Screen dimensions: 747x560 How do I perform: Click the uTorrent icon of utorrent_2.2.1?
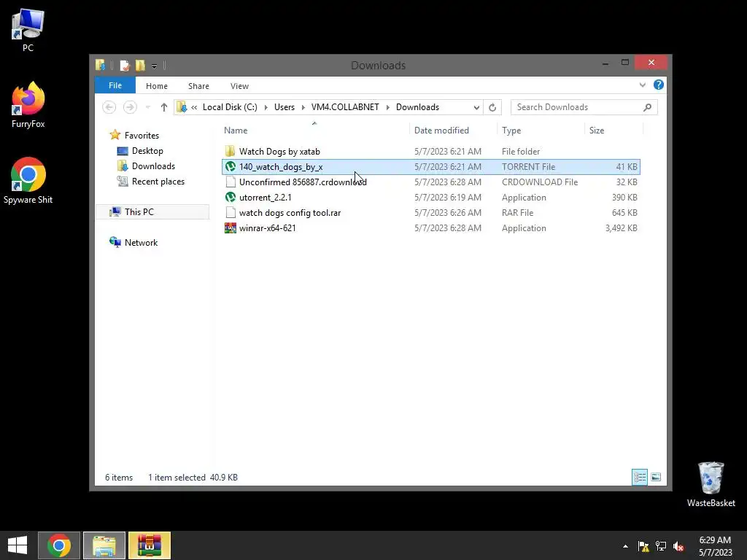click(230, 197)
